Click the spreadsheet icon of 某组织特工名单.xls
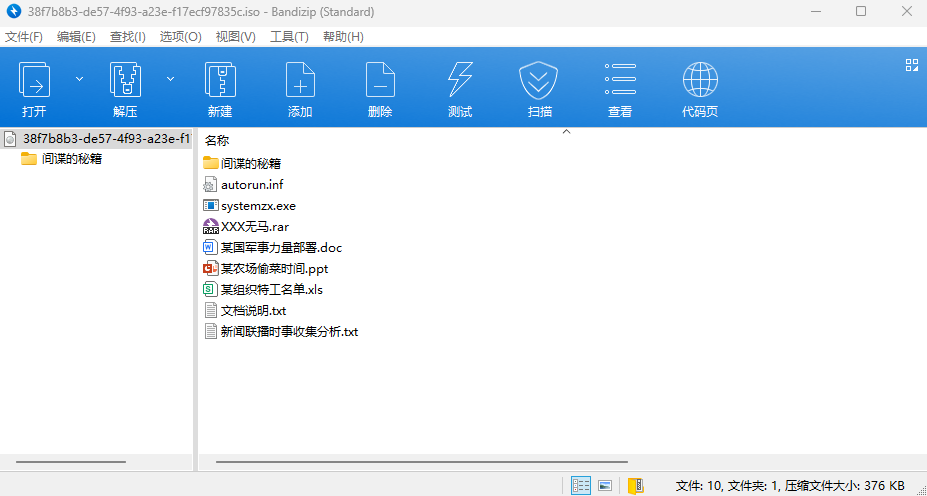The image size is (927, 496). (x=210, y=290)
